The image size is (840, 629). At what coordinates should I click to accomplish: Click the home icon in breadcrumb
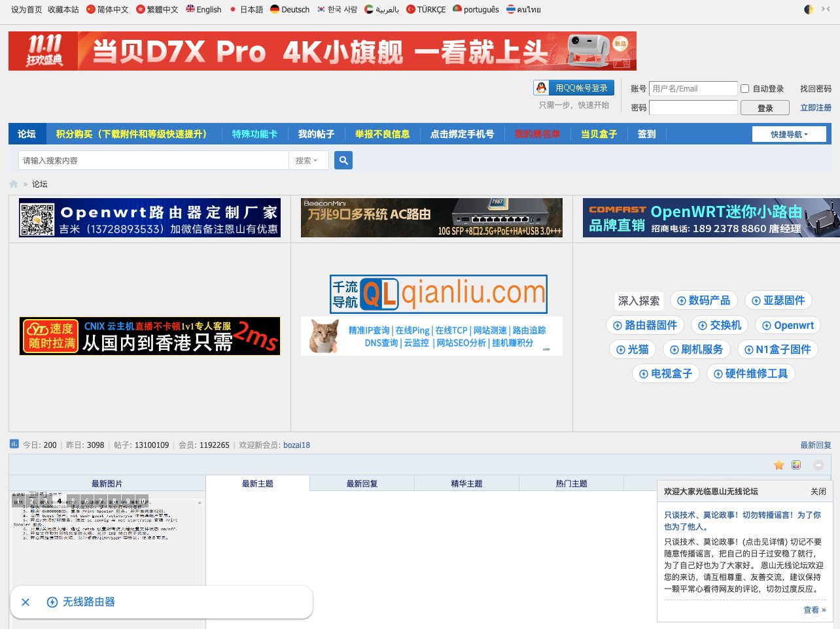14,184
